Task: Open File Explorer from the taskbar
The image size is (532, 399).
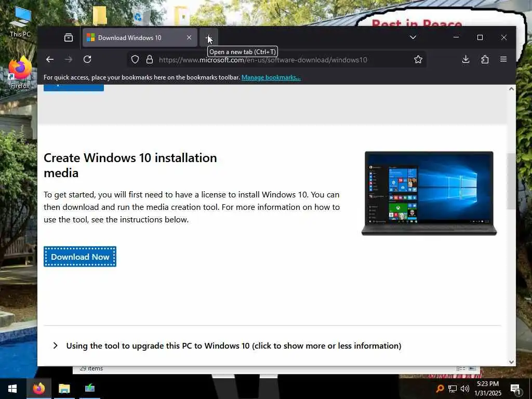Action: point(64,389)
